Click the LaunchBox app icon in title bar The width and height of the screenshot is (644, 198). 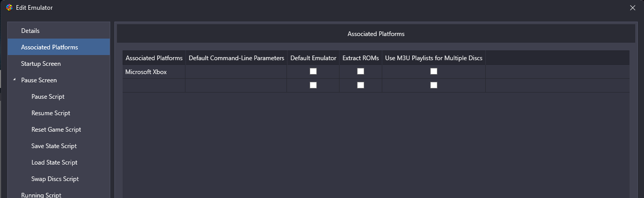pos(9,8)
